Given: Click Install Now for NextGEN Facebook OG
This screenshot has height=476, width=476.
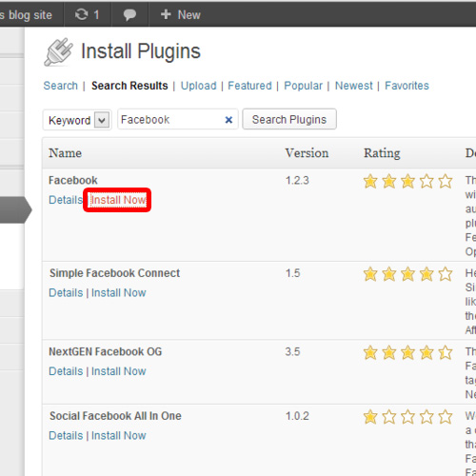Looking at the screenshot, I should [119, 371].
